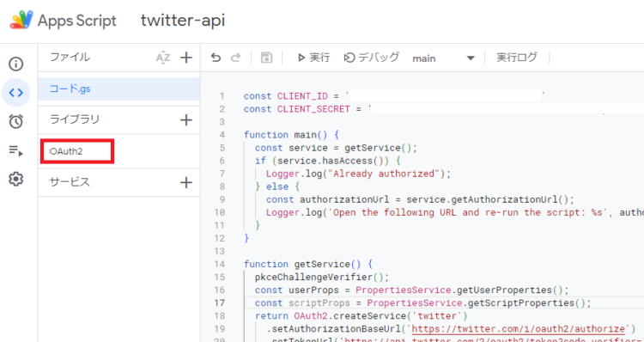The width and height of the screenshot is (644, 342).
Task: Click the undo arrow in toolbar
Action: tap(216, 58)
